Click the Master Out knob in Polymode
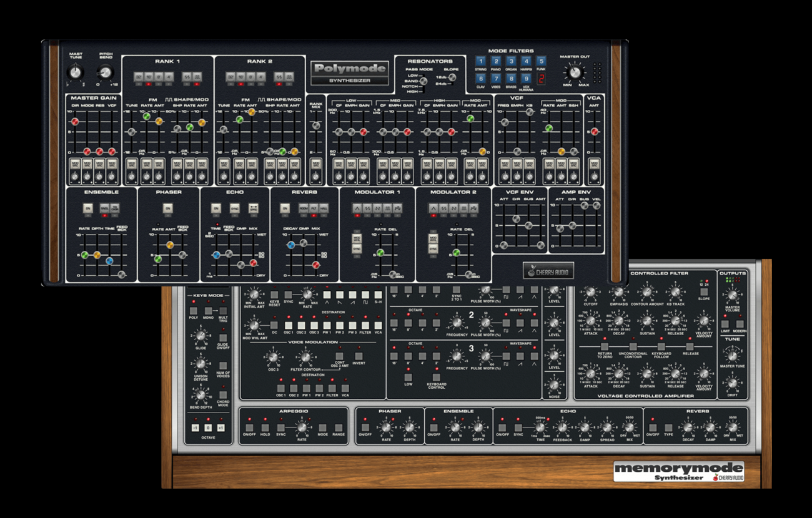The height and width of the screenshot is (518, 812). (575, 72)
